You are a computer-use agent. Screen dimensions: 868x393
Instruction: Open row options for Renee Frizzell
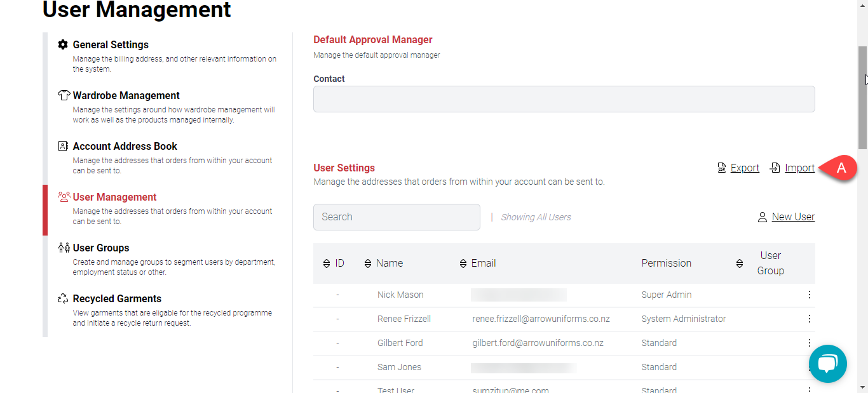(x=809, y=319)
